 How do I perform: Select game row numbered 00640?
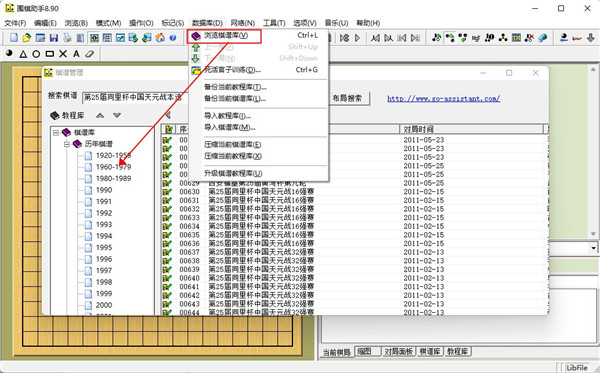point(354,278)
